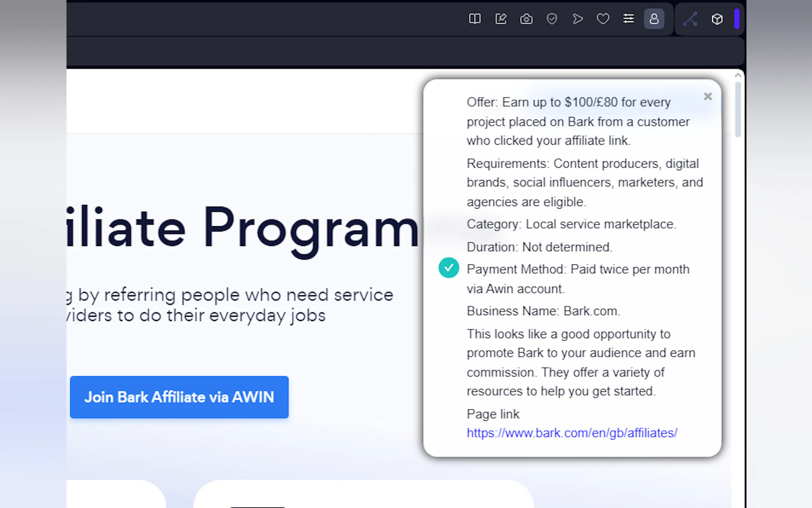Image resolution: width=812 pixels, height=508 pixels.
Task: Click the connected nodes extension icon
Action: pyautogui.click(x=690, y=19)
